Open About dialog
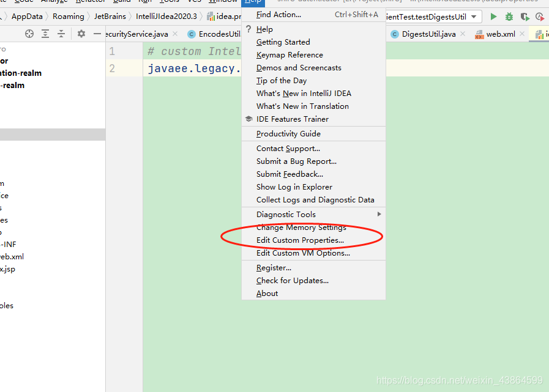 coord(314,294)
